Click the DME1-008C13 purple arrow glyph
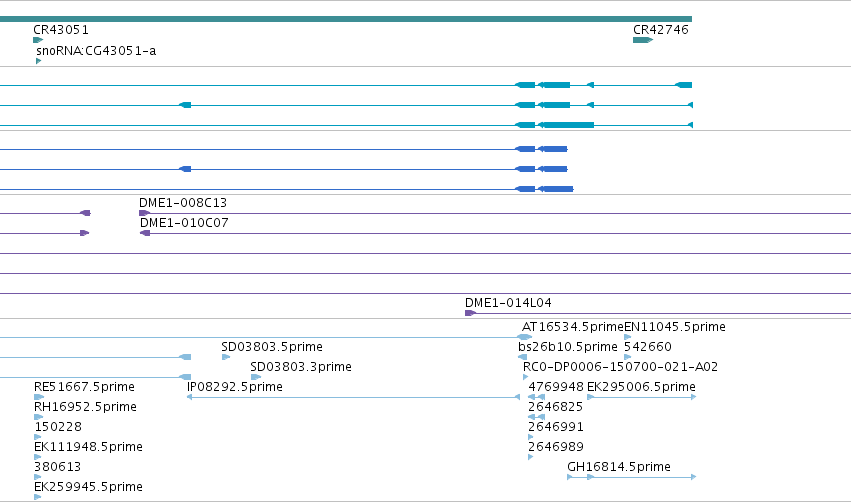 click(x=144, y=213)
